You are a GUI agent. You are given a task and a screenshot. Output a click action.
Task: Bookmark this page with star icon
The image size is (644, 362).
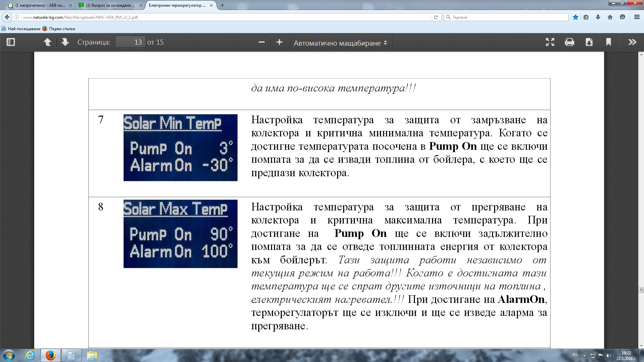pyautogui.click(x=575, y=17)
